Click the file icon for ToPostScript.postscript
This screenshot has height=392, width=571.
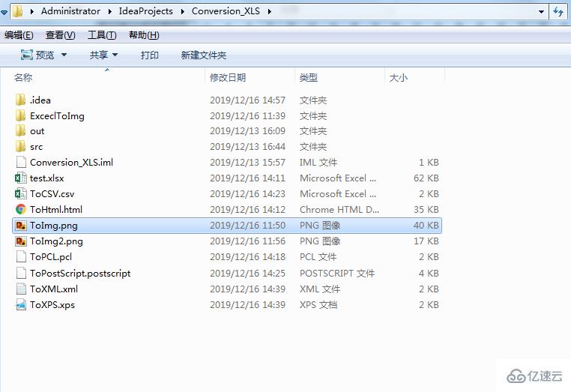point(21,274)
